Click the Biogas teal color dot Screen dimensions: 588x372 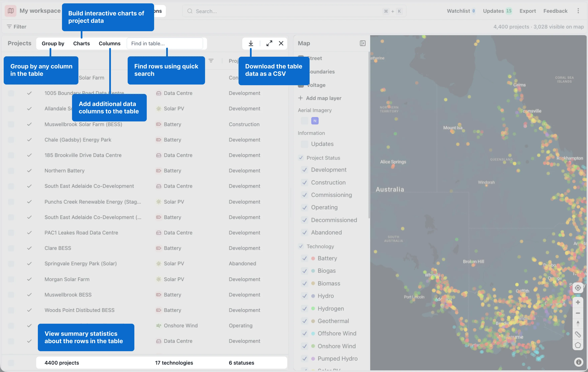point(313,271)
